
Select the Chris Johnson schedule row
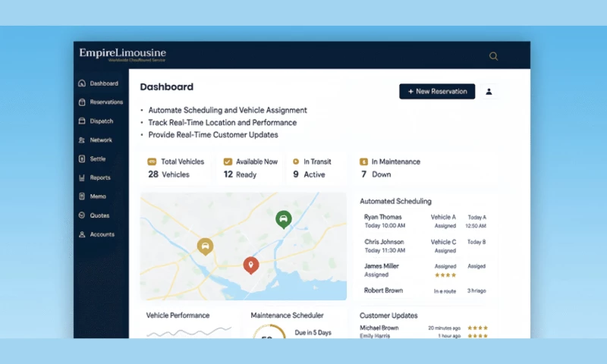425,246
